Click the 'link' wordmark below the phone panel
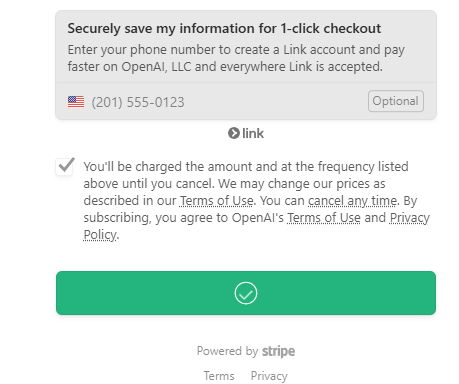This screenshot has height=384, width=459. (x=253, y=133)
